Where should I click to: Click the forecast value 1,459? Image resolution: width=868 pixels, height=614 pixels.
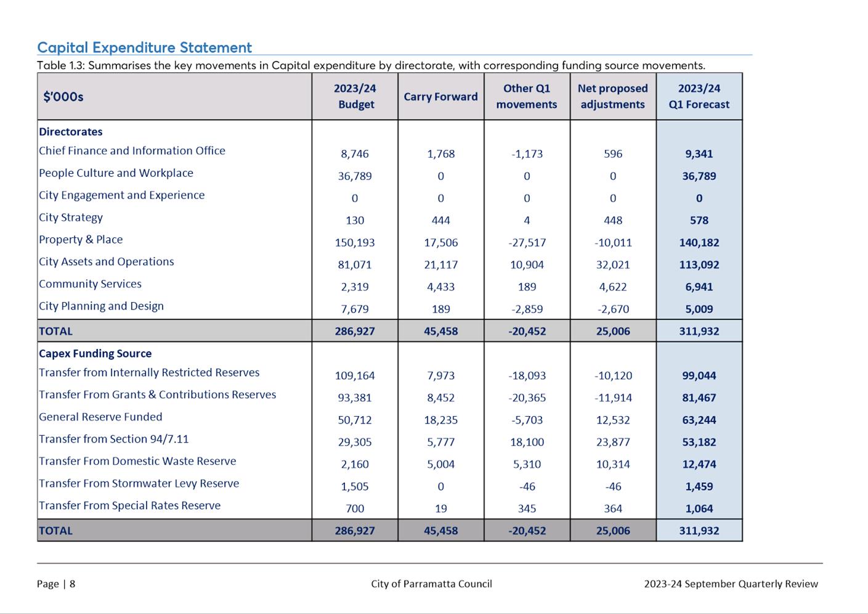[699, 487]
